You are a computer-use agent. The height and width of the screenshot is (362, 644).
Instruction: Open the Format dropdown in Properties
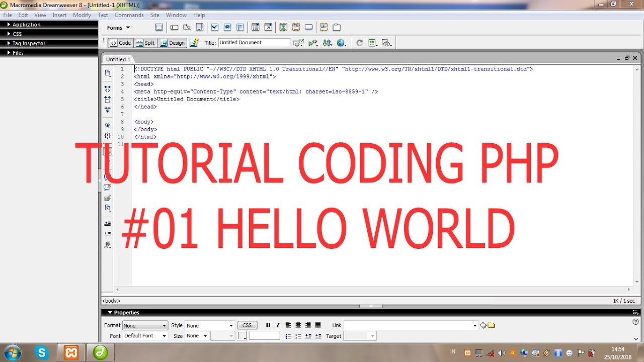(x=145, y=325)
